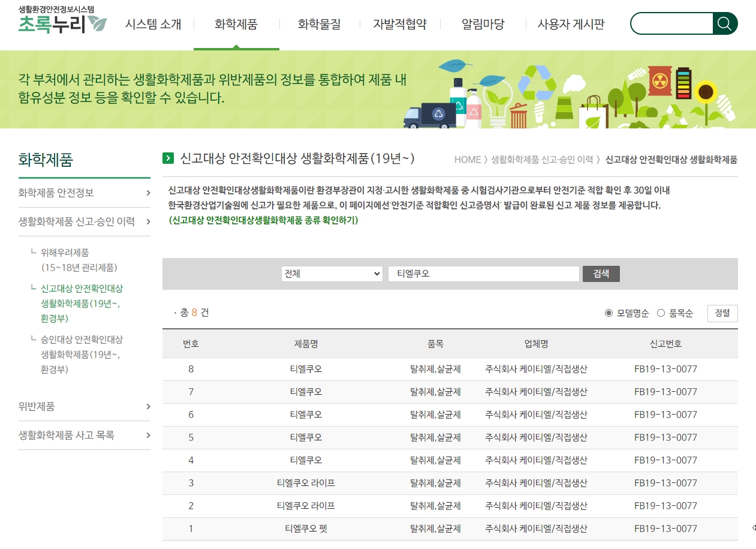This screenshot has height=549, width=756.
Task: Open the 전체 search category dropdown
Action: coord(332,274)
